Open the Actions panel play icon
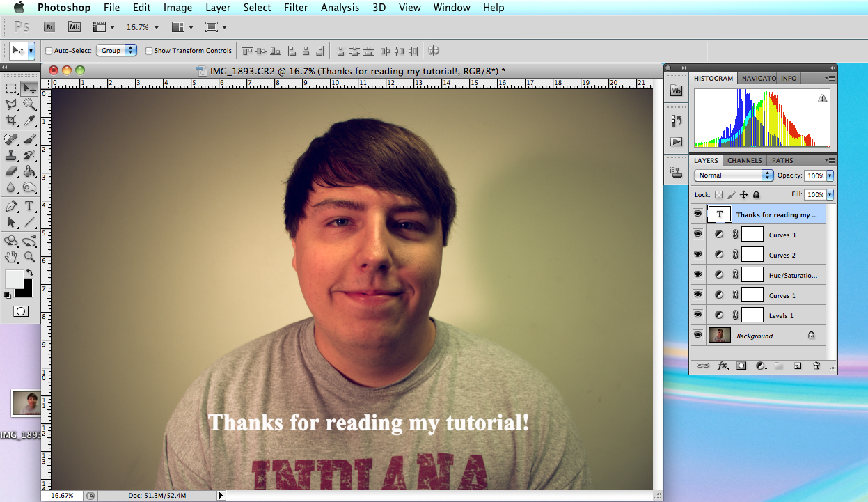The height and width of the screenshot is (502, 868). [676, 141]
